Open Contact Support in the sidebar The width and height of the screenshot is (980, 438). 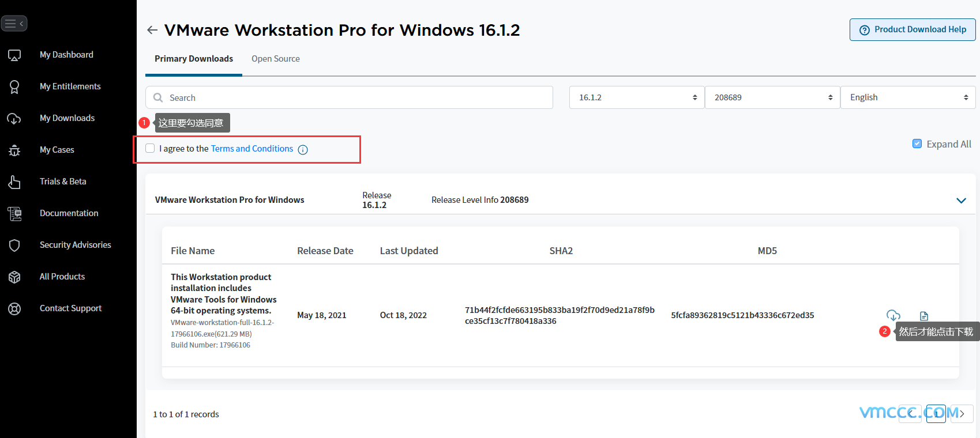coord(70,308)
